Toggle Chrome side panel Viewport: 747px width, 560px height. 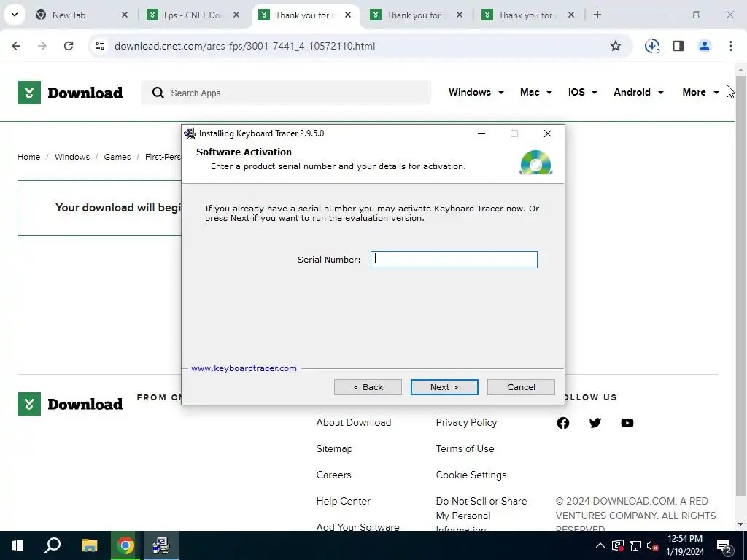click(x=678, y=46)
